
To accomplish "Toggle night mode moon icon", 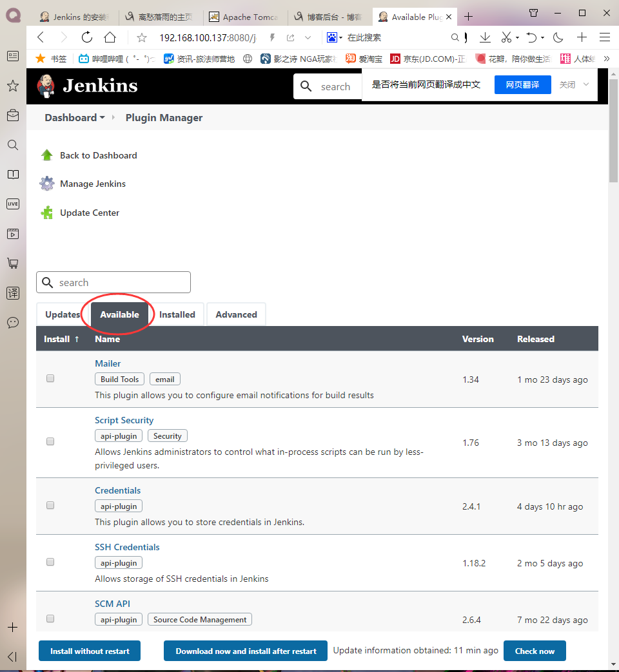I will (x=558, y=38).
